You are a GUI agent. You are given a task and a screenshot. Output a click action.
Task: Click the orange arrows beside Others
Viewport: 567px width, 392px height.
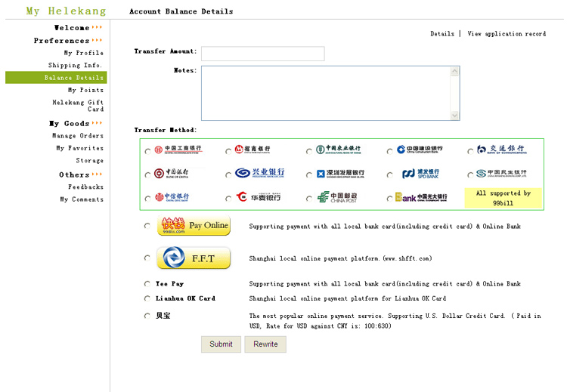[97, 174]
